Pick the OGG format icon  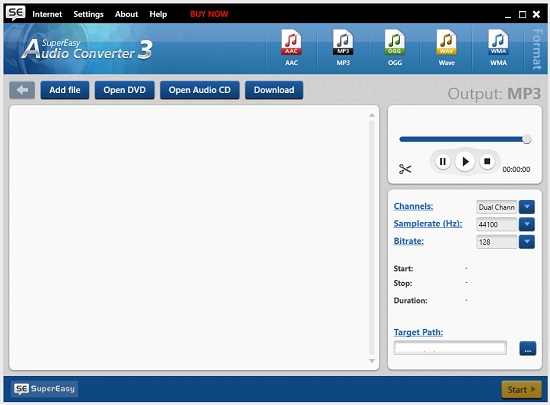pyautogui.click(x=395, y=47)
